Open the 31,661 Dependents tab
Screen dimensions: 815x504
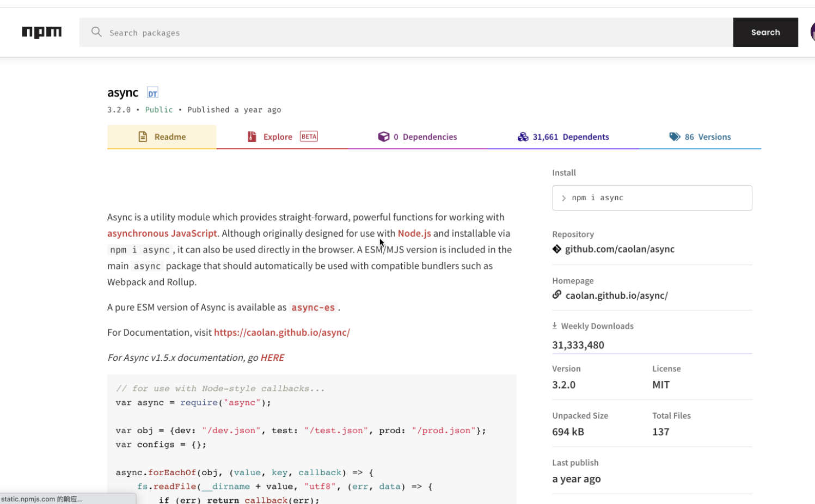coord(563,137)
